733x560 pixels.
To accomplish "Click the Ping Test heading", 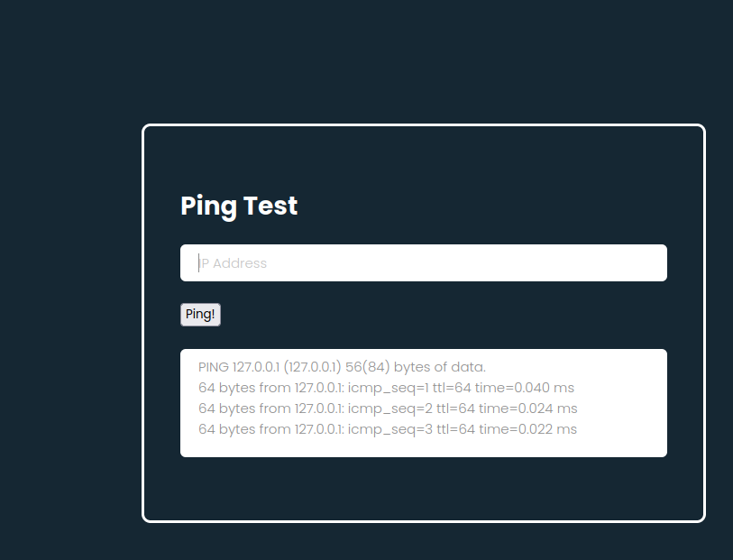I will (x=239, y=207).
